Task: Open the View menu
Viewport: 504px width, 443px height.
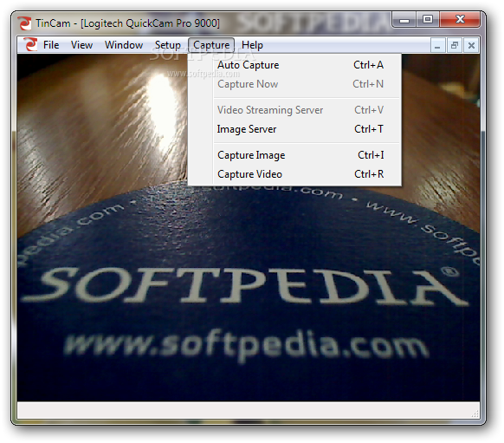Action: tap(81, 45)
